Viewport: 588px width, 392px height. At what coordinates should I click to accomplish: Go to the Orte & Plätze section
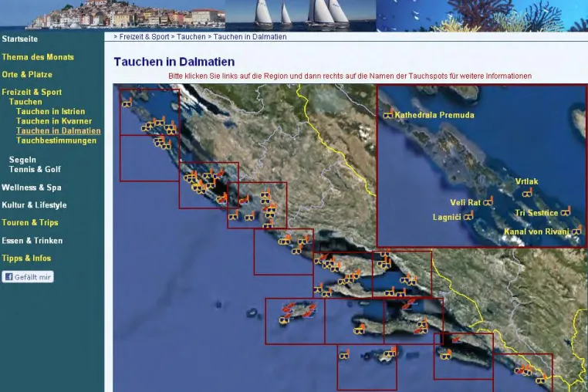pyautogui.click(x=27, y=74)
